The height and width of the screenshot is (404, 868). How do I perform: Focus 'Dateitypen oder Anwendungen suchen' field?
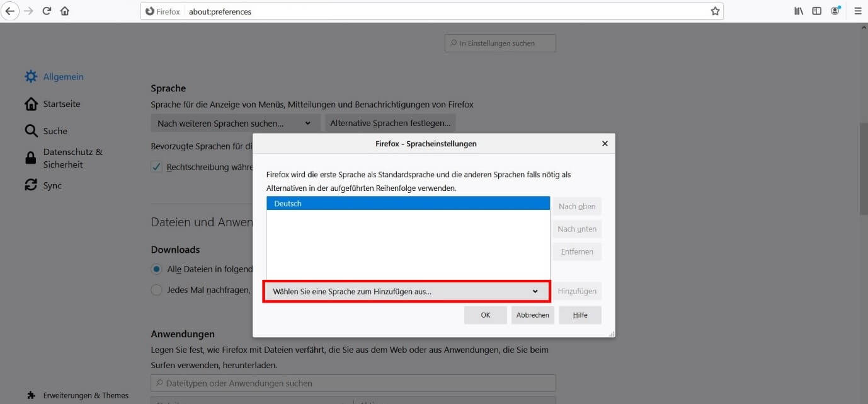tap(353, 383)
